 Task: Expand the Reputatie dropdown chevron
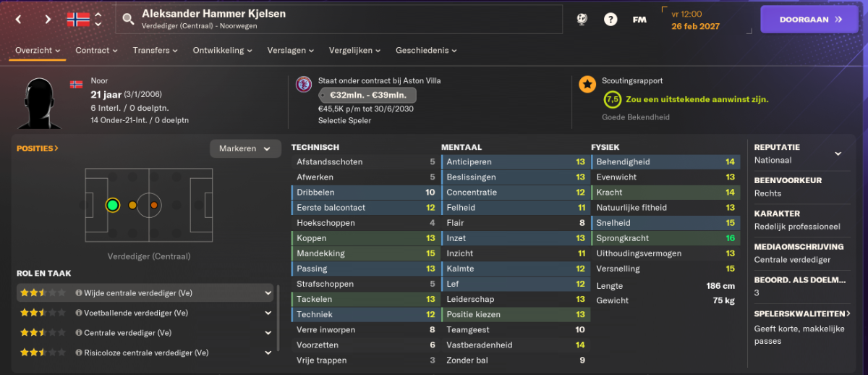pyautogui.click(x=838, y=153)
